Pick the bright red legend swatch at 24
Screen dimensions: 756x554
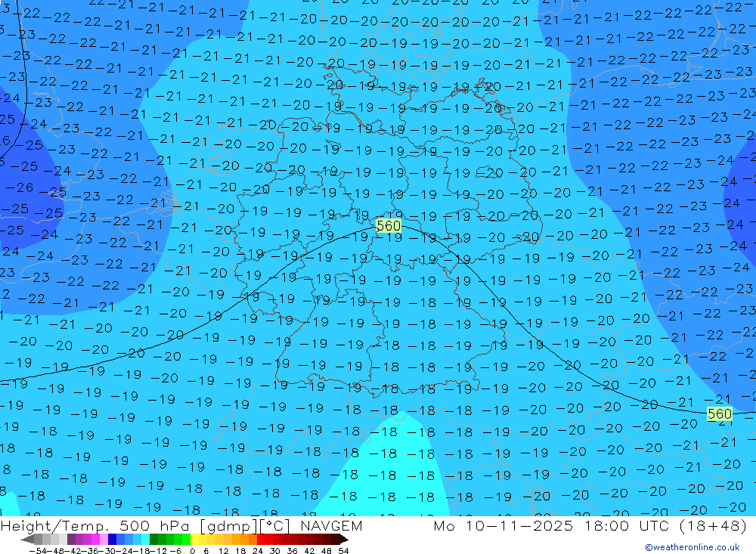click(261, 540)
